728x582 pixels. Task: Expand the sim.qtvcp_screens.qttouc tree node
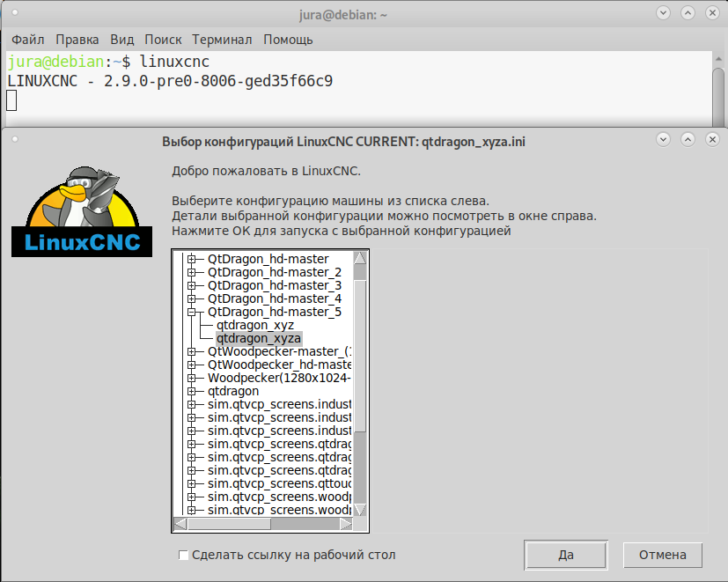click(191, 483)
